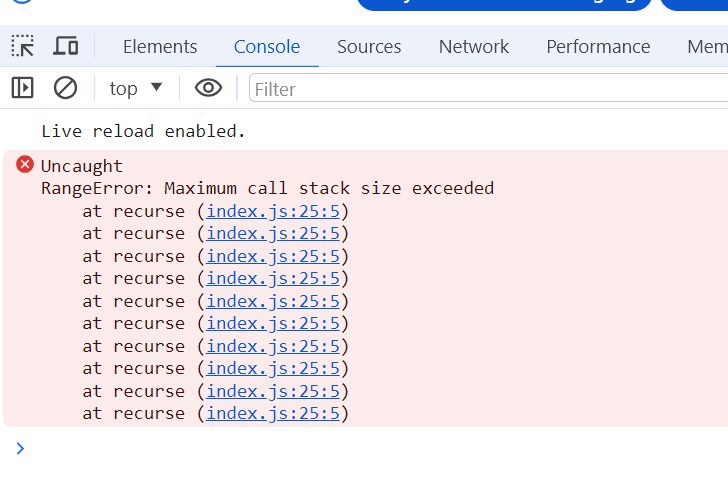Select the Console tab
Image resolution: width=728 pixels, height=500 pixels.
[x=267, y=46]
